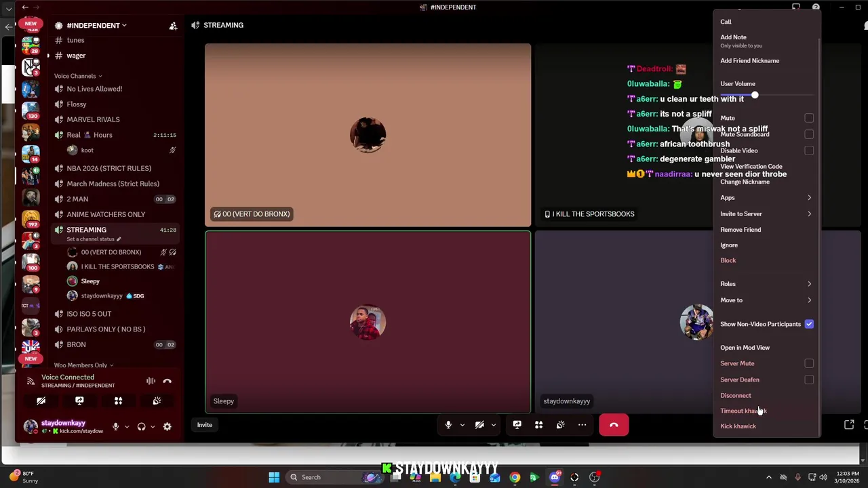868x488 pixels.
Task: Hang up with the red disconnect button
Action: pos(614,425)
